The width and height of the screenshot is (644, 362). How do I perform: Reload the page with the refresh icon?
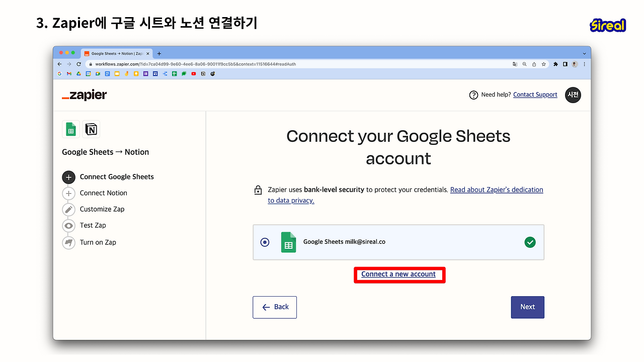point(78,64)
